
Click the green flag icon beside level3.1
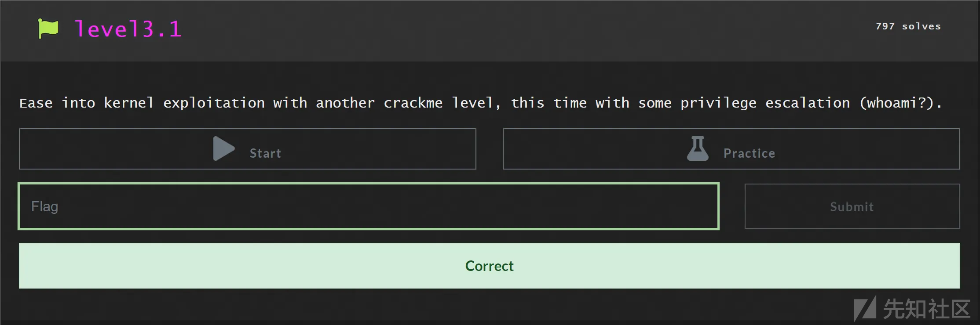point(48,29)
